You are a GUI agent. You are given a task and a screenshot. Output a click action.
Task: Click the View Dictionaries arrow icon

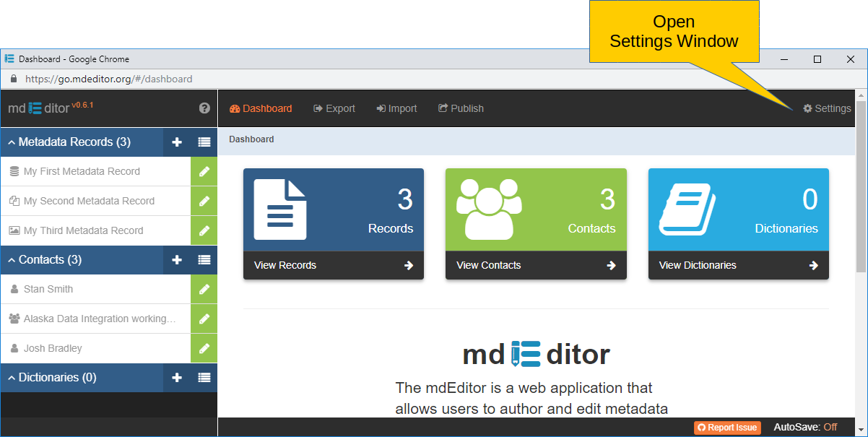[x=814, y=265]
